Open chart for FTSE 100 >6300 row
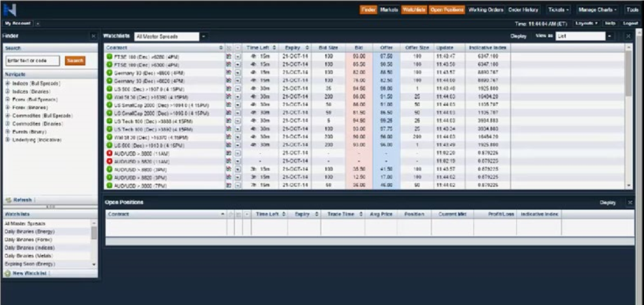 pyautogui.click(x=229, y=65)
